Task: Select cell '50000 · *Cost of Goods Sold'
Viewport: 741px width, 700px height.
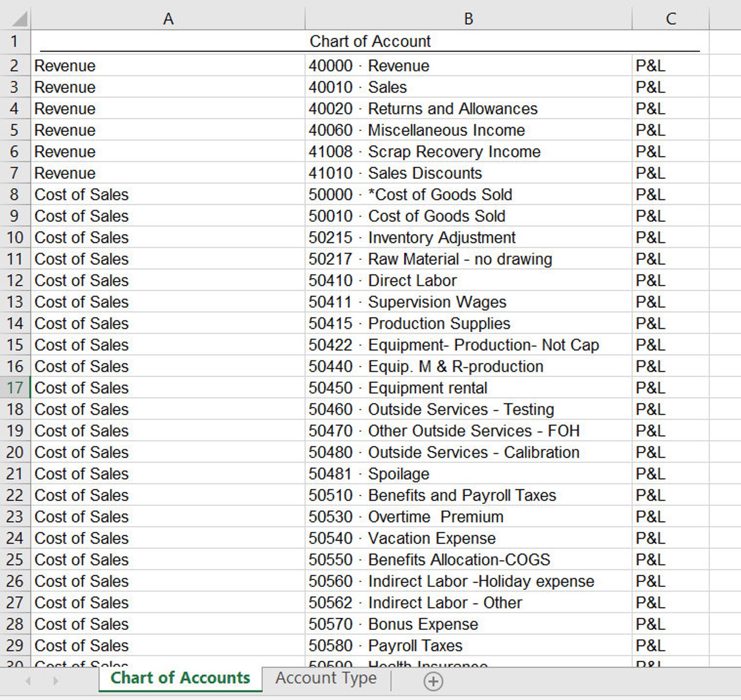Action: click(468, 194)
